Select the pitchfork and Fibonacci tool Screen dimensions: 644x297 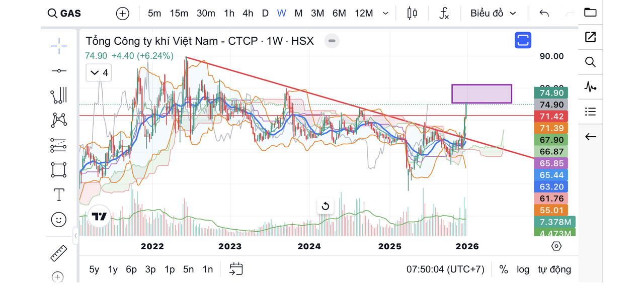59,95
